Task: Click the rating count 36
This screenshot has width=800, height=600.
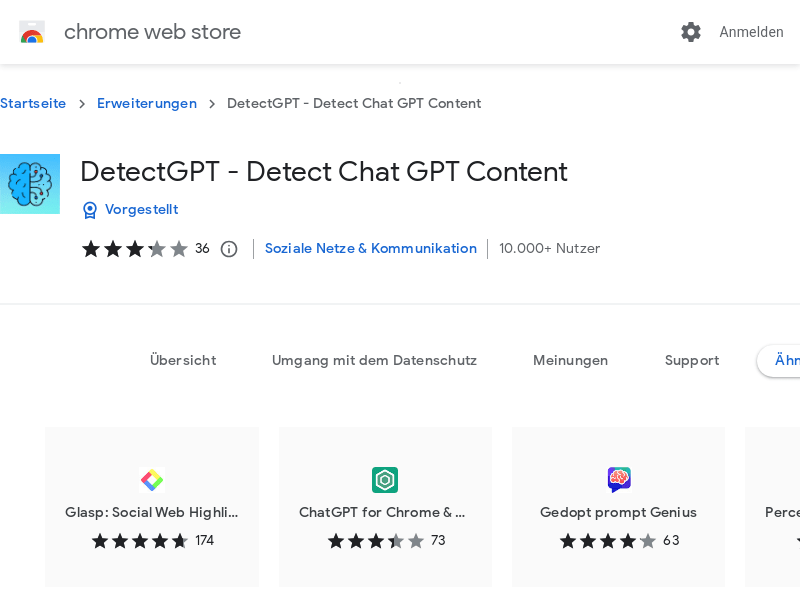Action: [x=202, y=248]
